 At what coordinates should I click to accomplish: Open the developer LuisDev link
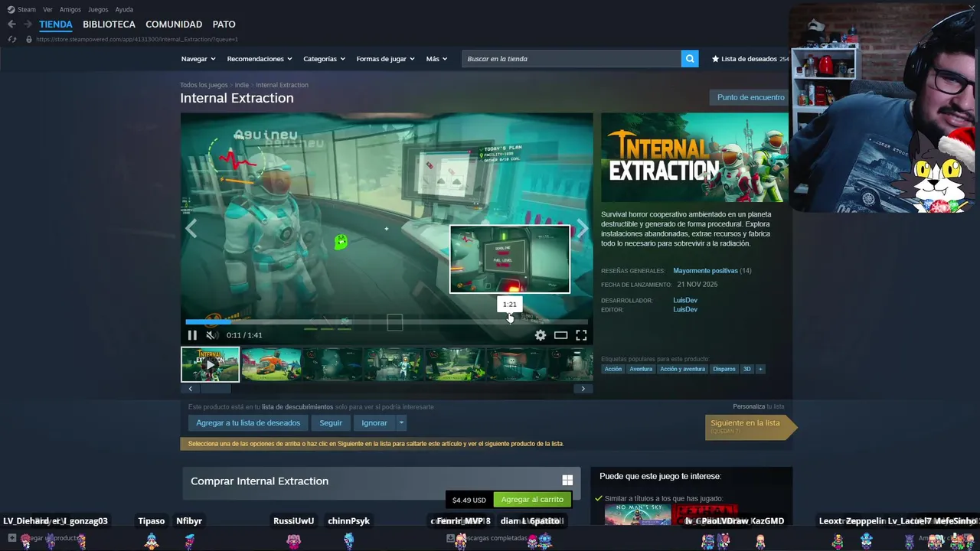(685, 301)
